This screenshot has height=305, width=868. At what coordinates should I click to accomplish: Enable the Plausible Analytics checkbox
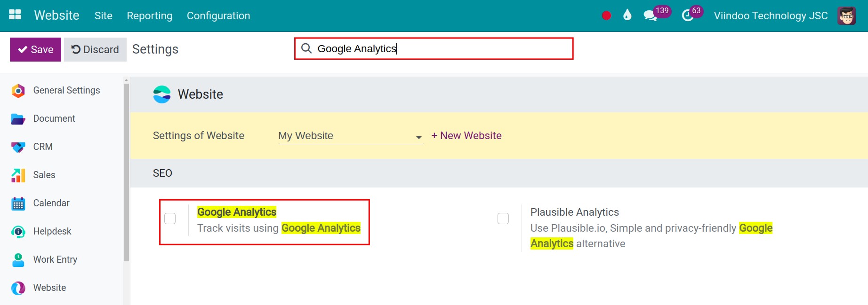pyautogui.click(x=503, y=219)
